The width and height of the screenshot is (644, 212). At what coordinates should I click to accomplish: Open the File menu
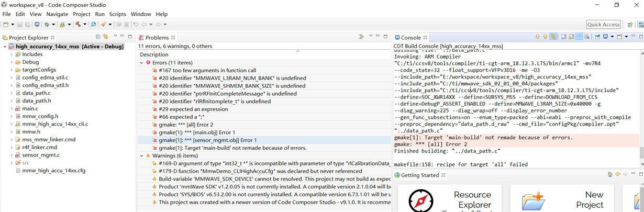pos(7,14)
